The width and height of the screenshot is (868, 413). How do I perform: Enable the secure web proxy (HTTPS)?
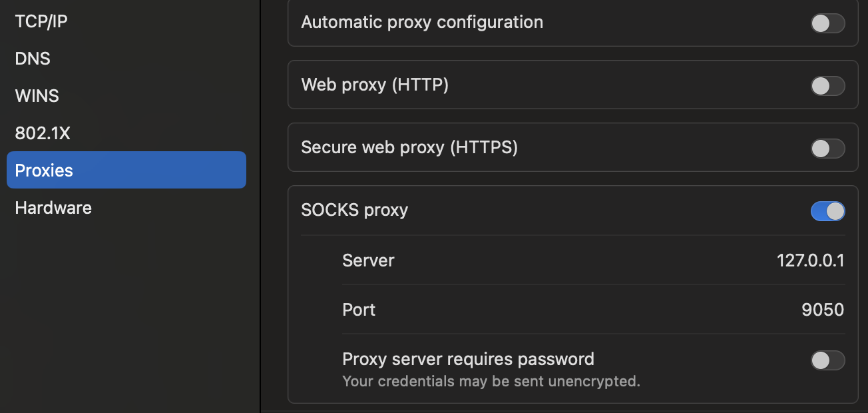[827, 148]
